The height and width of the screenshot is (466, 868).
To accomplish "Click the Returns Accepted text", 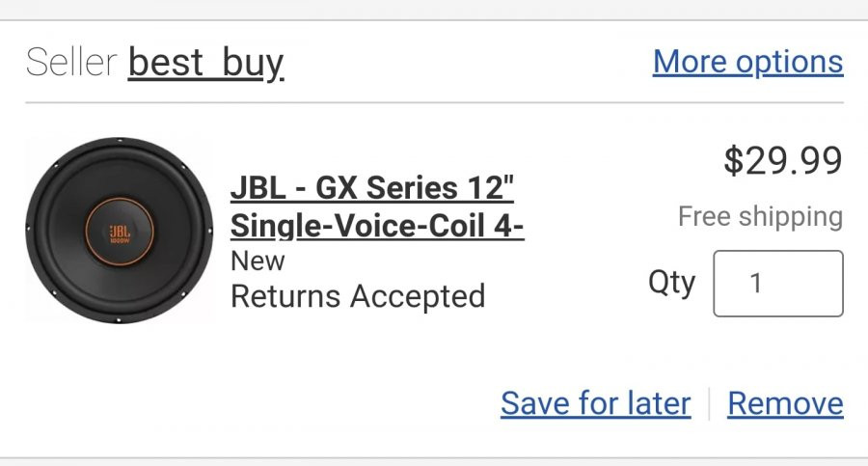I will click(358, 296).
